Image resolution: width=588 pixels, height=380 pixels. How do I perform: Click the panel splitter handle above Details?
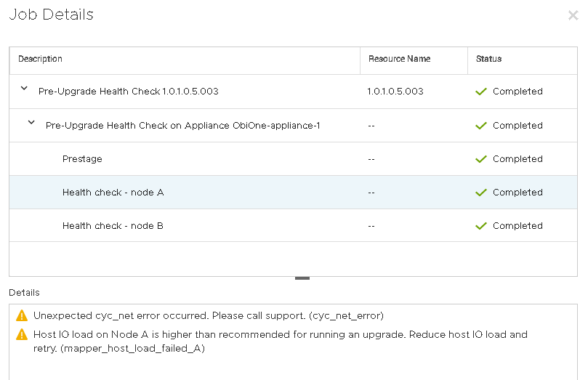pyautogui.click(x=302, y=278)
